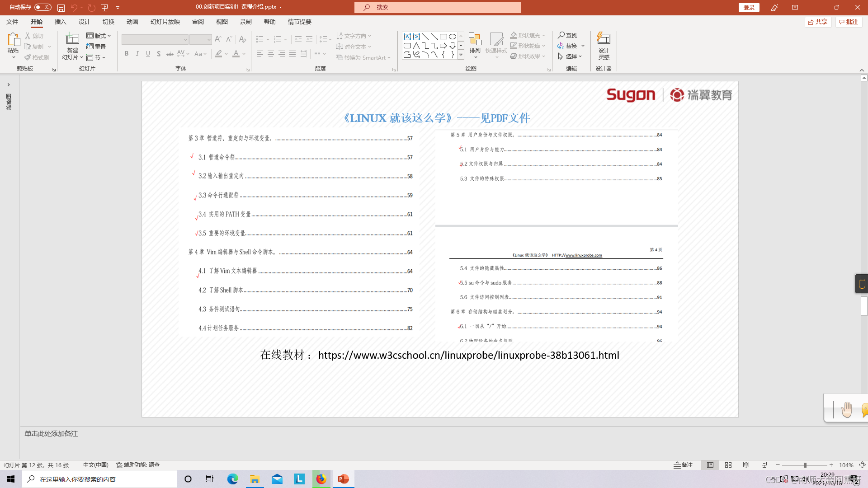Decrease font size icon
The image size is (868, 488).
(x=229, y=39)
